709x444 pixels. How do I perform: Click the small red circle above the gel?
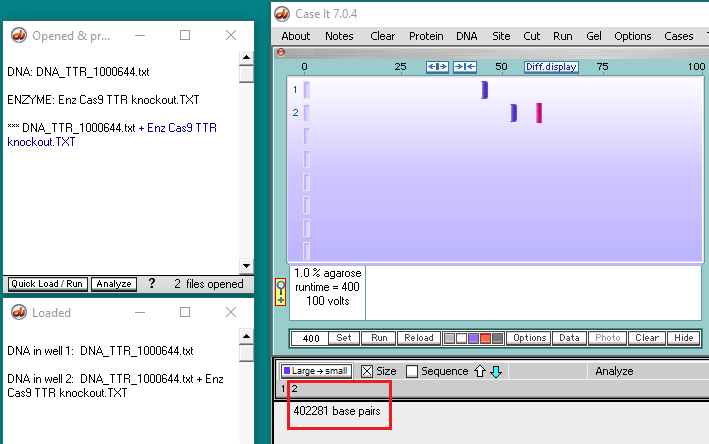[x=281, y=52]
